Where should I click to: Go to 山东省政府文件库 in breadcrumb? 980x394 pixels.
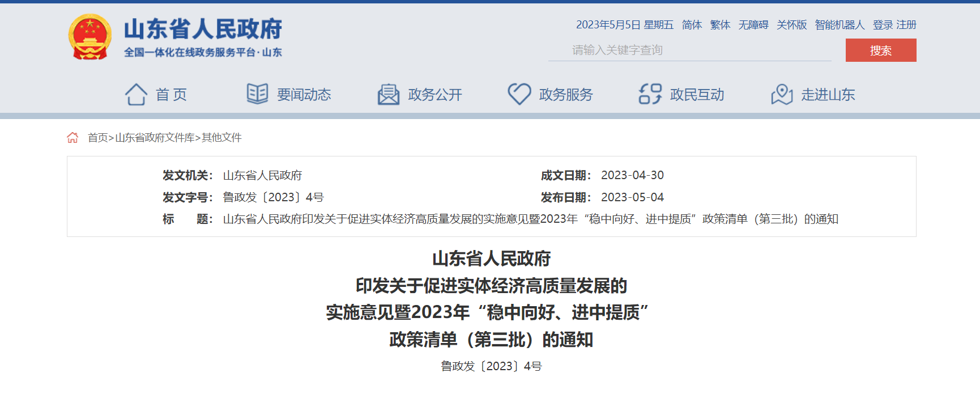pos(155,138)
